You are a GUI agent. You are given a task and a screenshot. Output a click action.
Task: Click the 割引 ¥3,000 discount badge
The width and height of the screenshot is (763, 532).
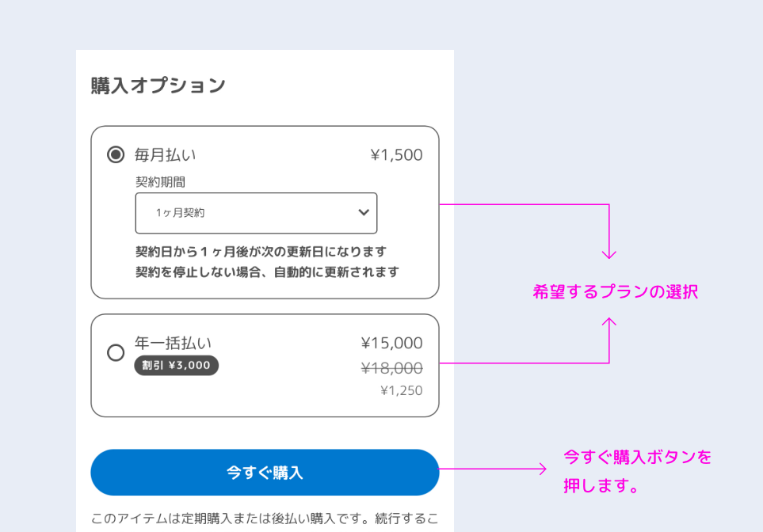click(176, 365)
